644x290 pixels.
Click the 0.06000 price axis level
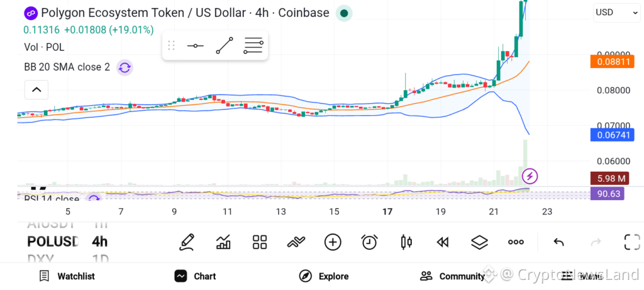click(613, 161)
